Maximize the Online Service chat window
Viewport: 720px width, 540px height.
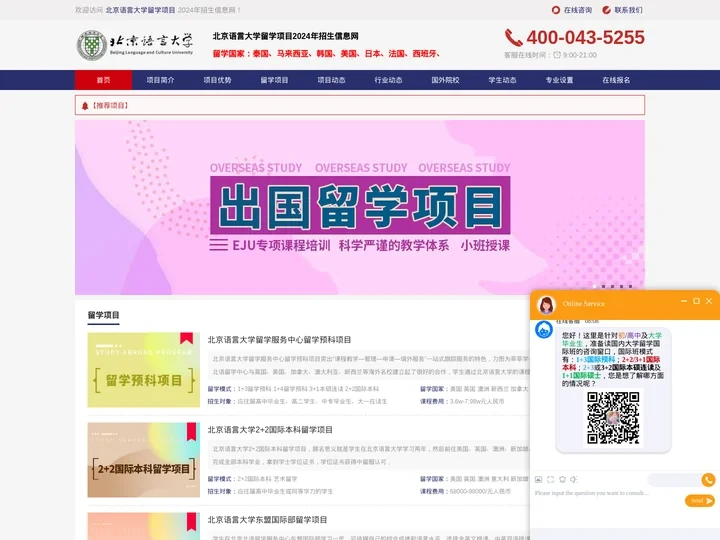click(x=696, y=301)
